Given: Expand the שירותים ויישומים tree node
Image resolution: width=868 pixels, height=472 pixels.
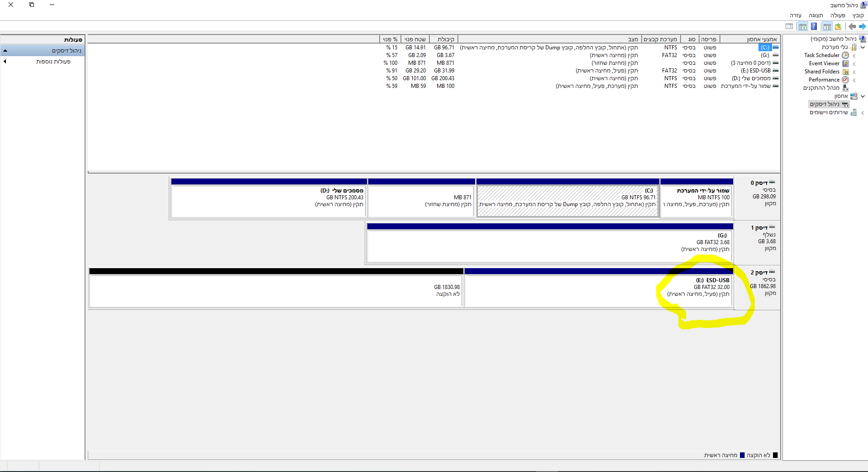Looking at the screenshot, I should tap(863, 113).
